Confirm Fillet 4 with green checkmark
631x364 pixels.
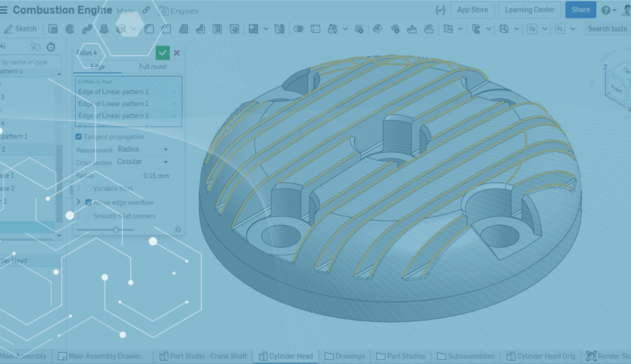pos(162,53)
